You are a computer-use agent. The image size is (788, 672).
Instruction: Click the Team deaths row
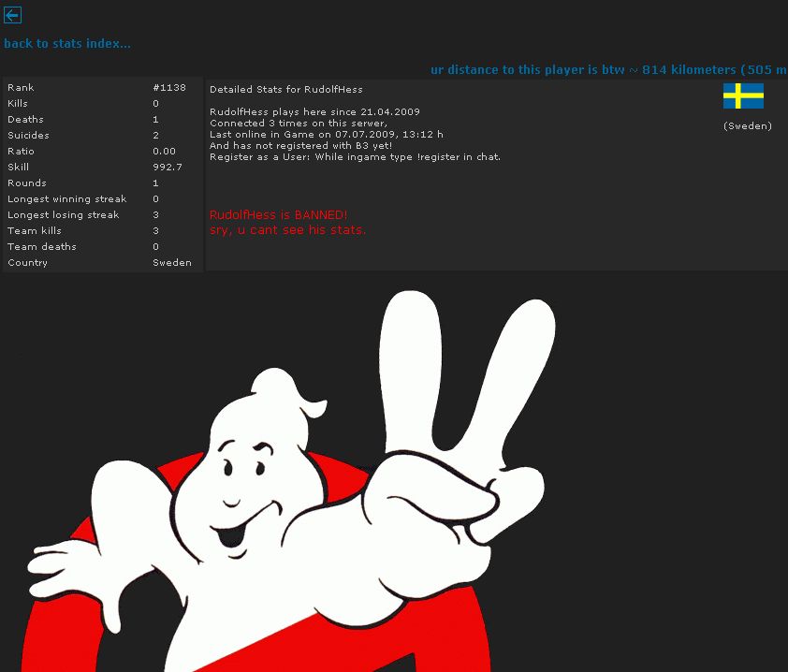click(101, 246)
